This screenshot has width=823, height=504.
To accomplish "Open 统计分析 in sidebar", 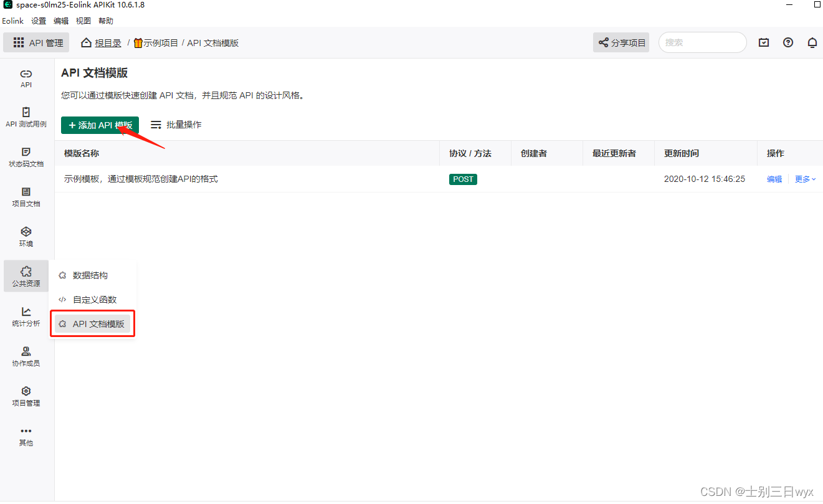I will pos(26,316).
